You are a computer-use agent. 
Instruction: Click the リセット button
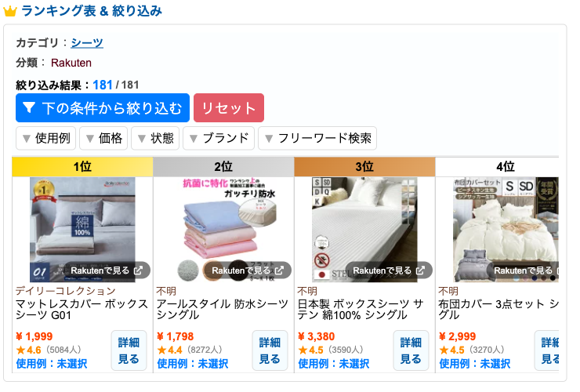click(229, 107)
